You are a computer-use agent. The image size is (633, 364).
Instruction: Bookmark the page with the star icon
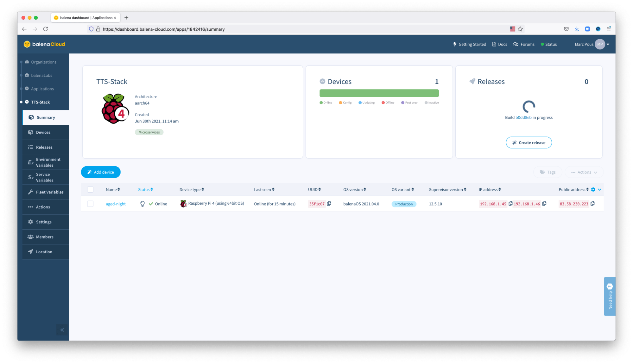click(x=520, y=29)
